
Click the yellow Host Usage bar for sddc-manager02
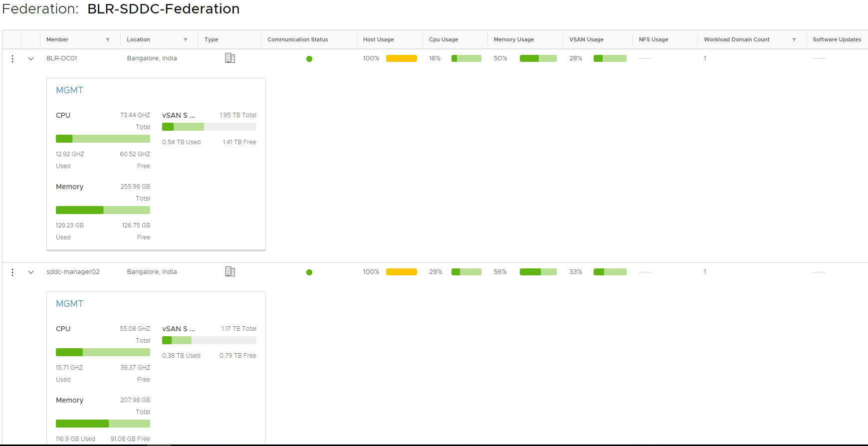pyautogui.click(x=402, y=272)
